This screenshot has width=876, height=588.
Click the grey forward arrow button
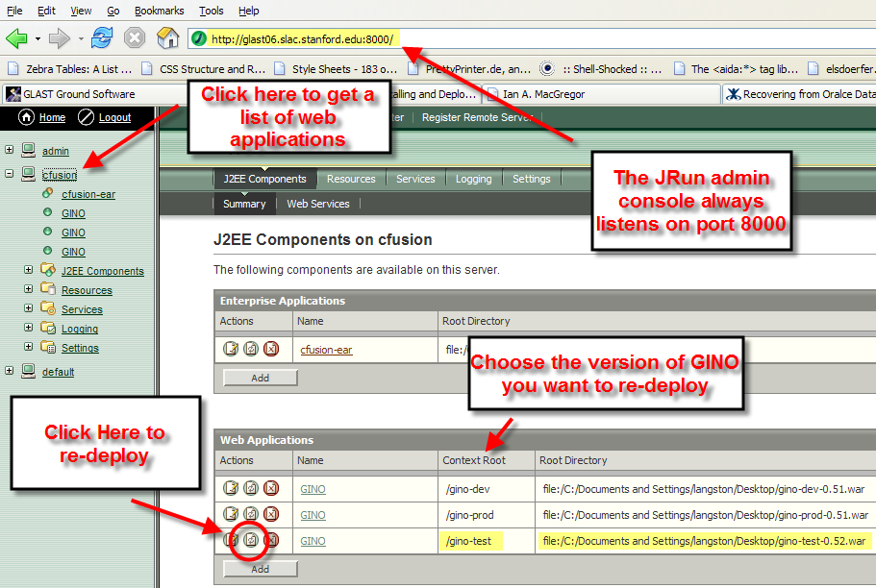click(x=60, y=38)
